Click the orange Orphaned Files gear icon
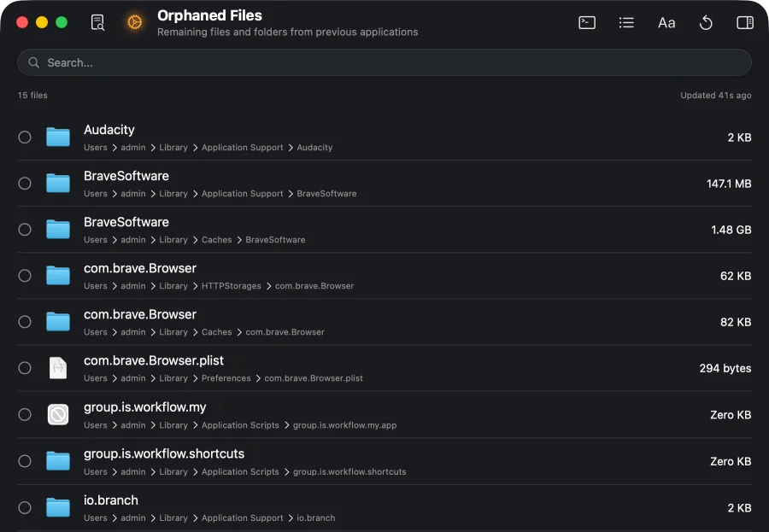The height and width of the screenshot is (532, 769). (134, 22)
